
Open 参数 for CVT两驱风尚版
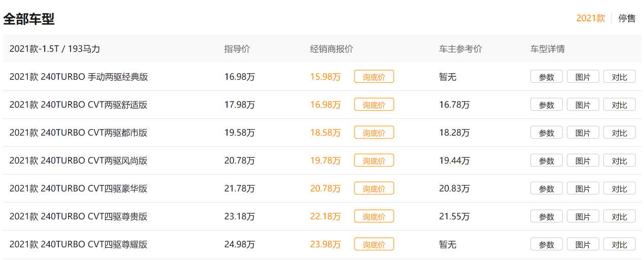click(x=546, y=160)
